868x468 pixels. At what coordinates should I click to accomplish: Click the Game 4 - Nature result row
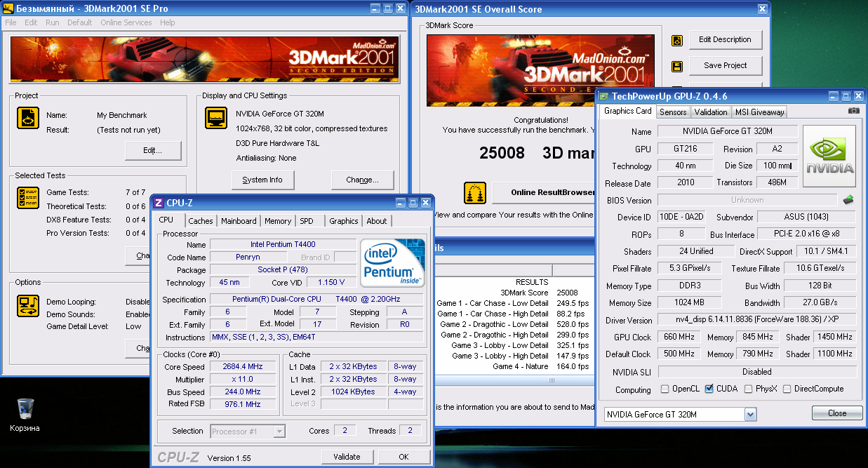click(514, 366)
